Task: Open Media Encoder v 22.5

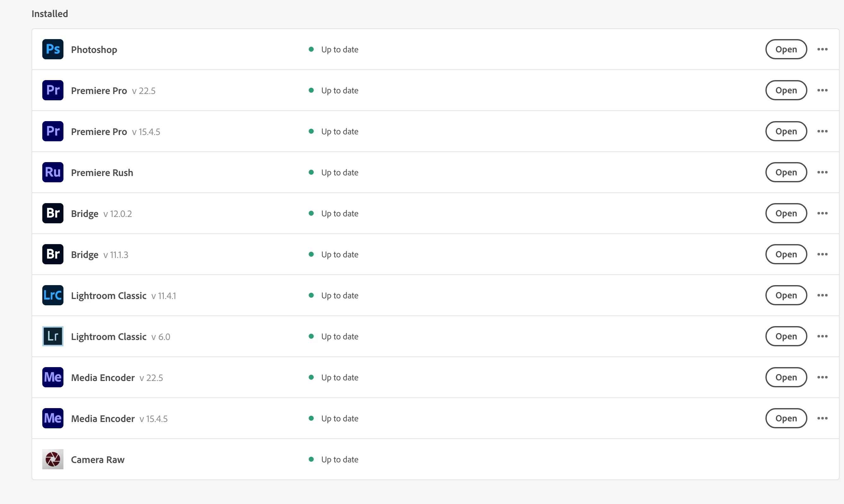Action: [786, 377]
